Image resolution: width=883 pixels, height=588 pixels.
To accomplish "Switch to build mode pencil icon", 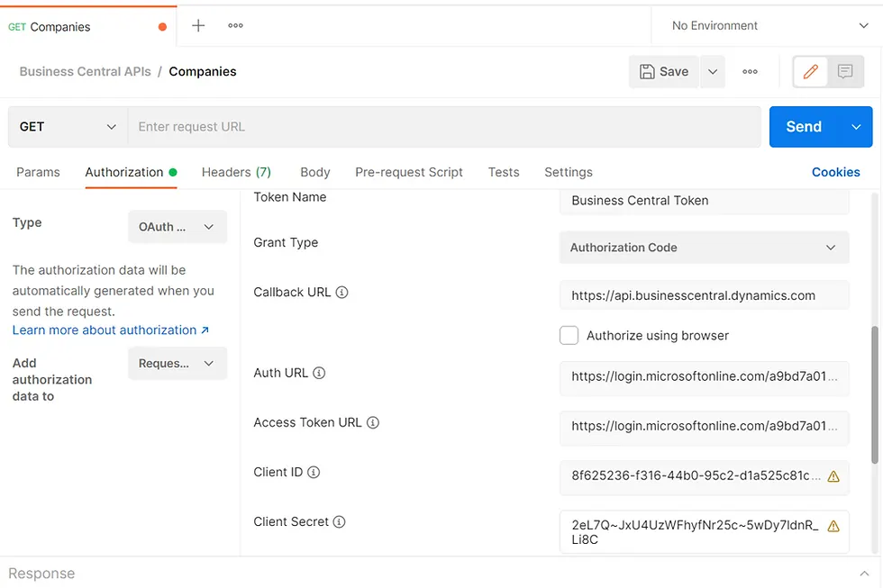I will point(810,71).
